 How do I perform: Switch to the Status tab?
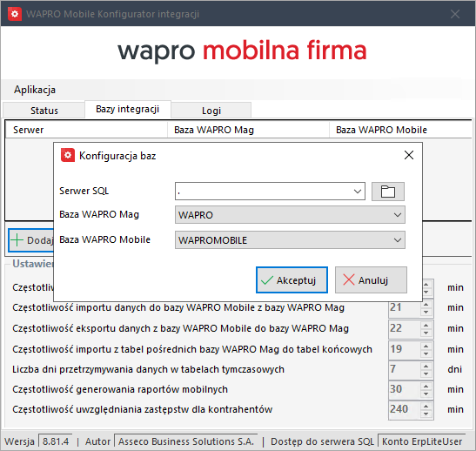click(44, 111)
